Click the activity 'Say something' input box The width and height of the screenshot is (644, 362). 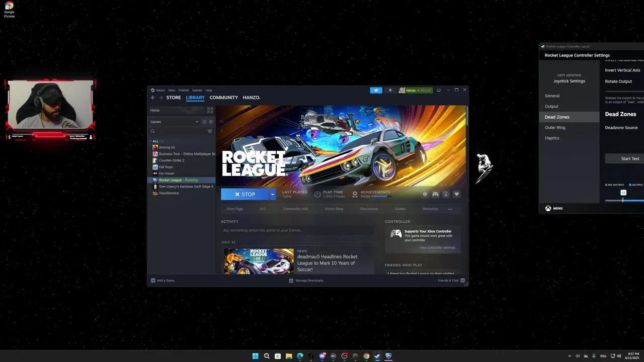coord(297,230)
